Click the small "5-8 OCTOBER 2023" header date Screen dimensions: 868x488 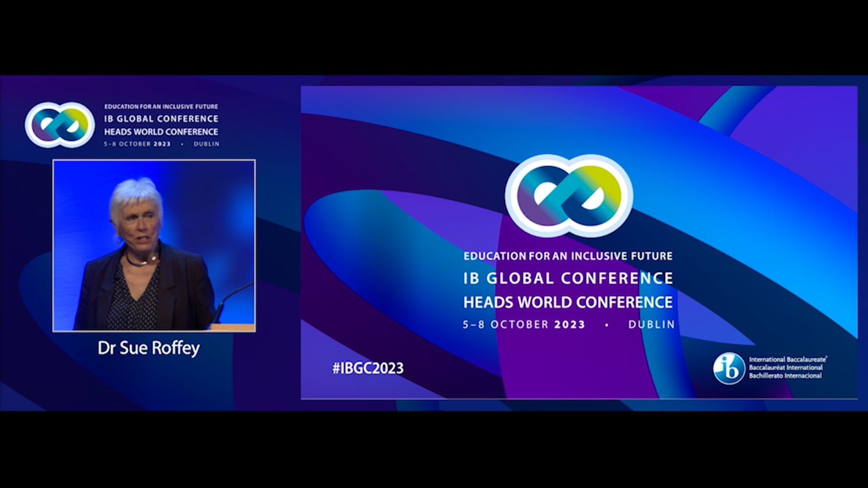coord(137,144)
